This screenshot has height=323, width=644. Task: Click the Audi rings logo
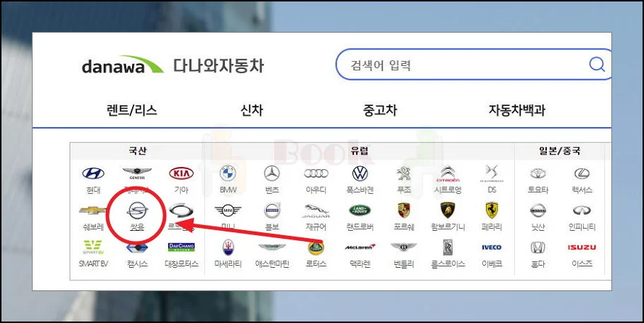point(316,173)
